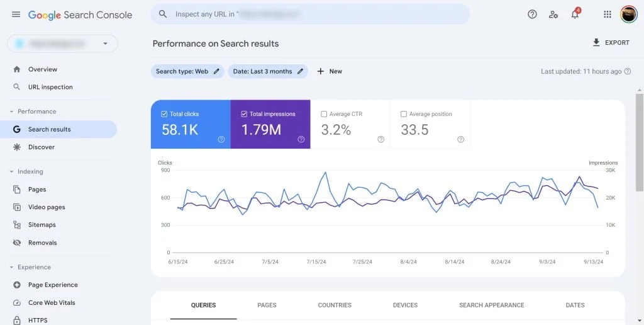644x325 pixels.
Task: Click the Core Web Vitals icon
Action: 17,303
